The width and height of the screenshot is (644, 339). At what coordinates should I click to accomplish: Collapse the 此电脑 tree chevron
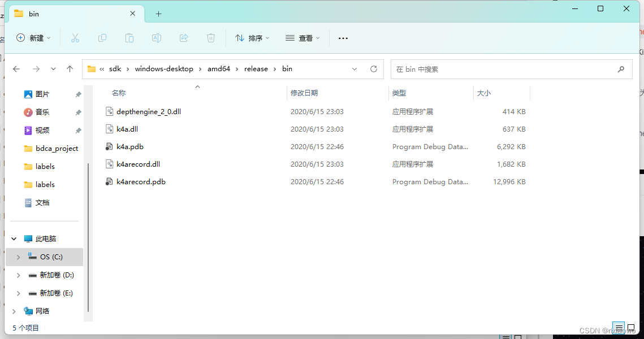[14, 238]
